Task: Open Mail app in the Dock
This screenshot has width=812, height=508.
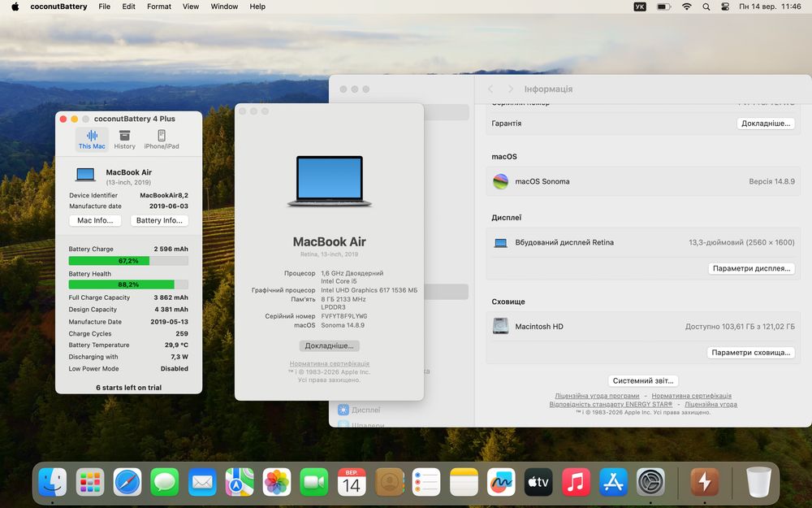Action: [202, 482]
